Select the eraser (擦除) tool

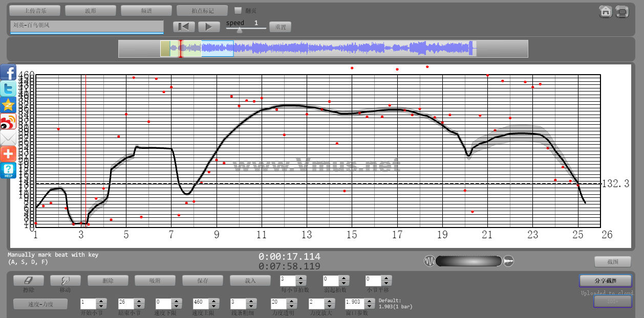click(x=28, y=280)
